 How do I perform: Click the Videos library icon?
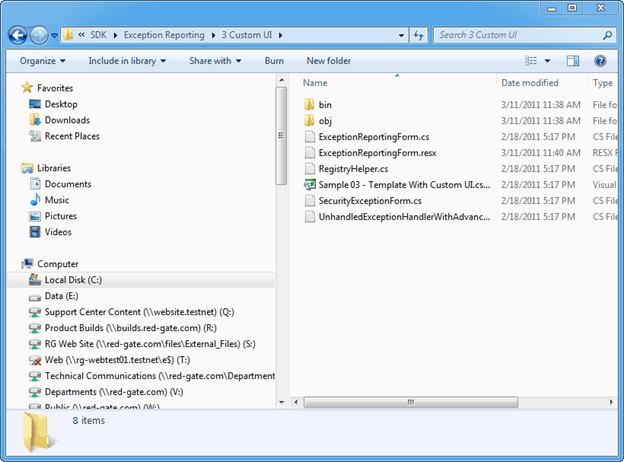tap(35, 232)
